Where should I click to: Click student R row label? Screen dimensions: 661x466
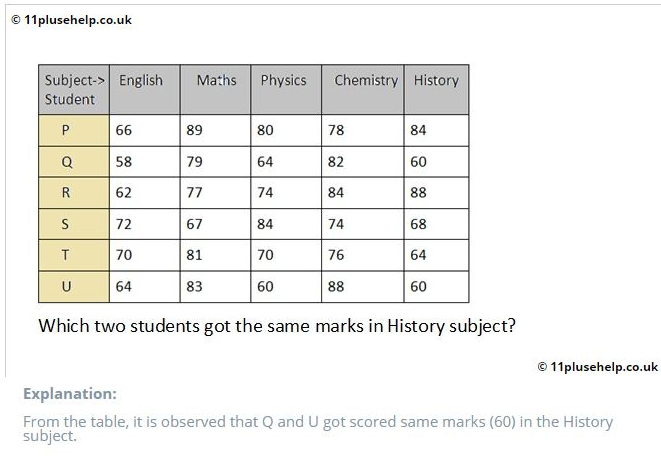pyautogui.click(x=74, y=193)
